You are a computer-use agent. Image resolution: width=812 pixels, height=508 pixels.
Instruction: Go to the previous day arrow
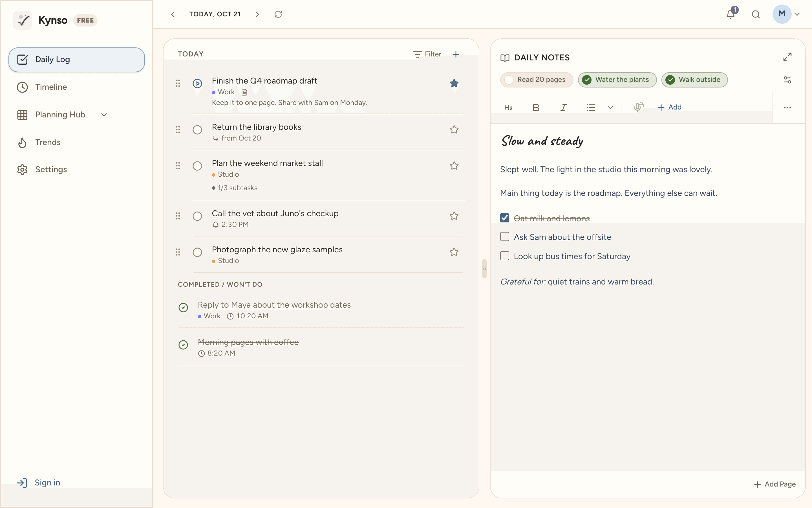point(173,14)
